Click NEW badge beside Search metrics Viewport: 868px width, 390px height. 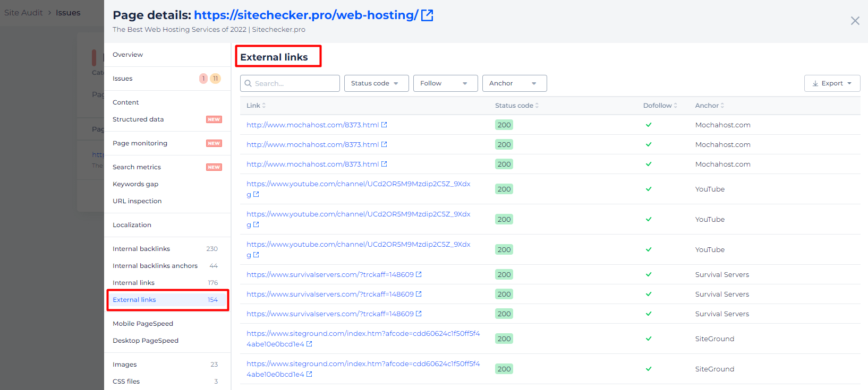point(214,167)
